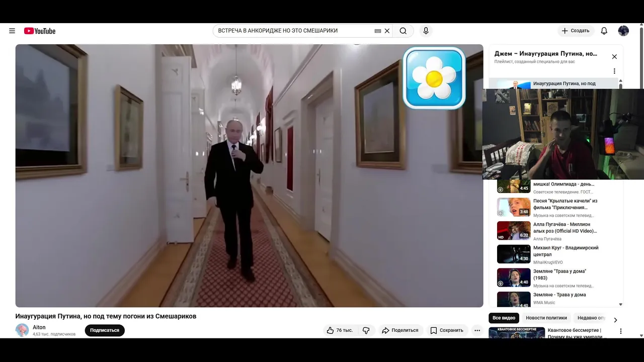644x362 pixels.
Task: Open Квантовое бессмертие recommended video thumbnail
Action: click(x=517, y=333)
